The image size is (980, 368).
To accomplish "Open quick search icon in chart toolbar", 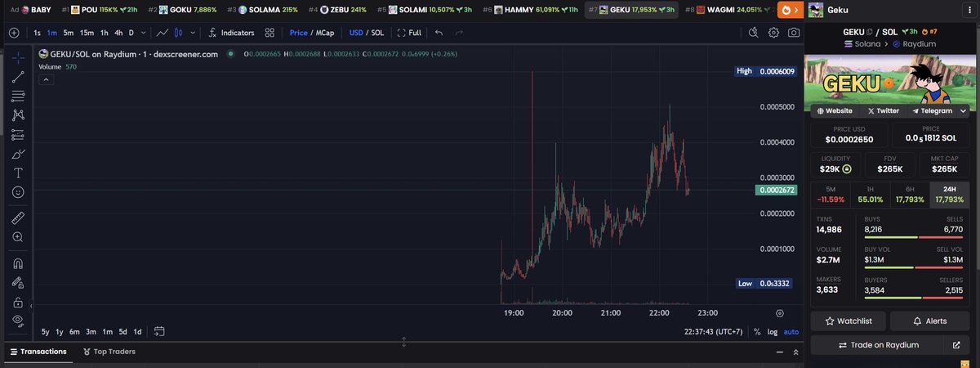I will pyautogui.click(x=754, y=33).
